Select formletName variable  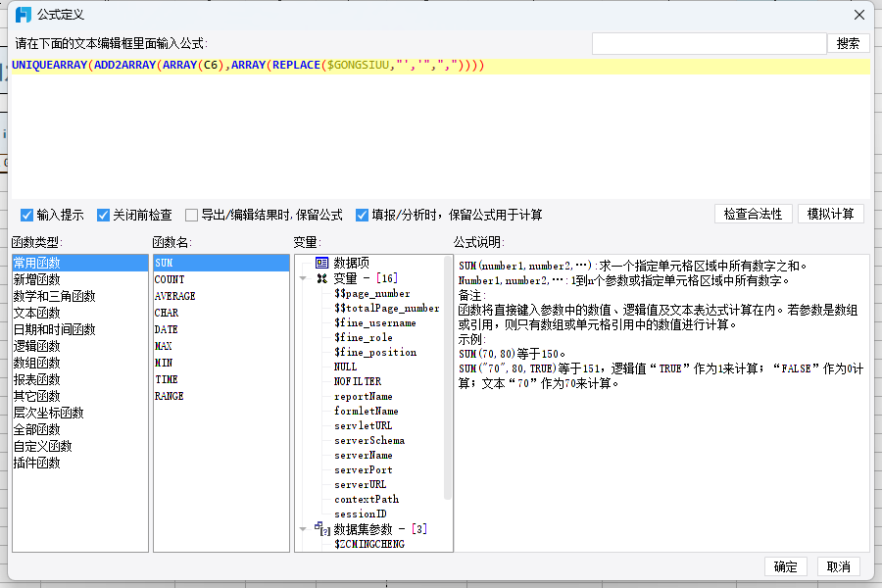[367, 412]
